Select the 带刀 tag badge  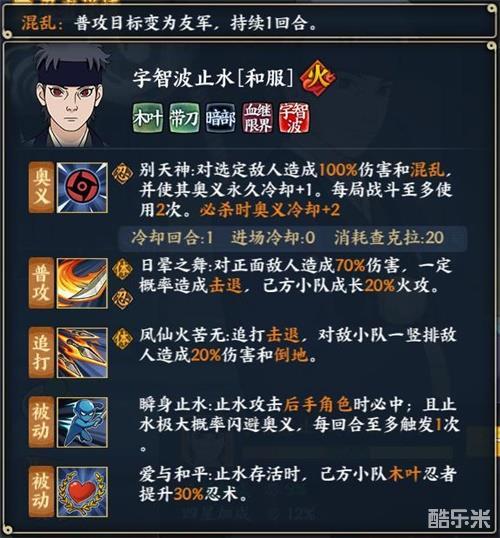[x=184, y=118]
